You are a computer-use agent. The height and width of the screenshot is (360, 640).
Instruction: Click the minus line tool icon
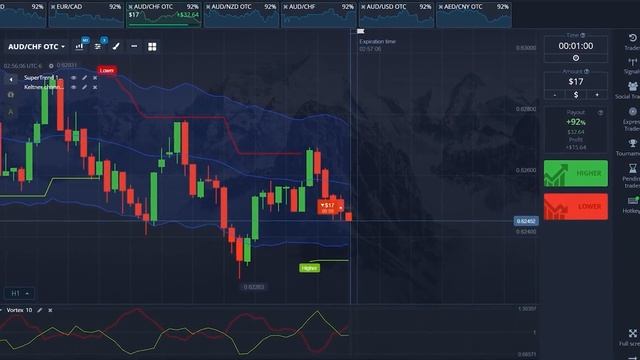[x=134, y=47]
